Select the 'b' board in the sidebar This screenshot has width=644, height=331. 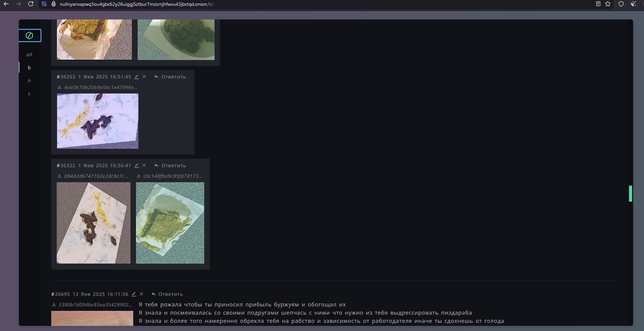pyautogui.click(x=29, y=68)
